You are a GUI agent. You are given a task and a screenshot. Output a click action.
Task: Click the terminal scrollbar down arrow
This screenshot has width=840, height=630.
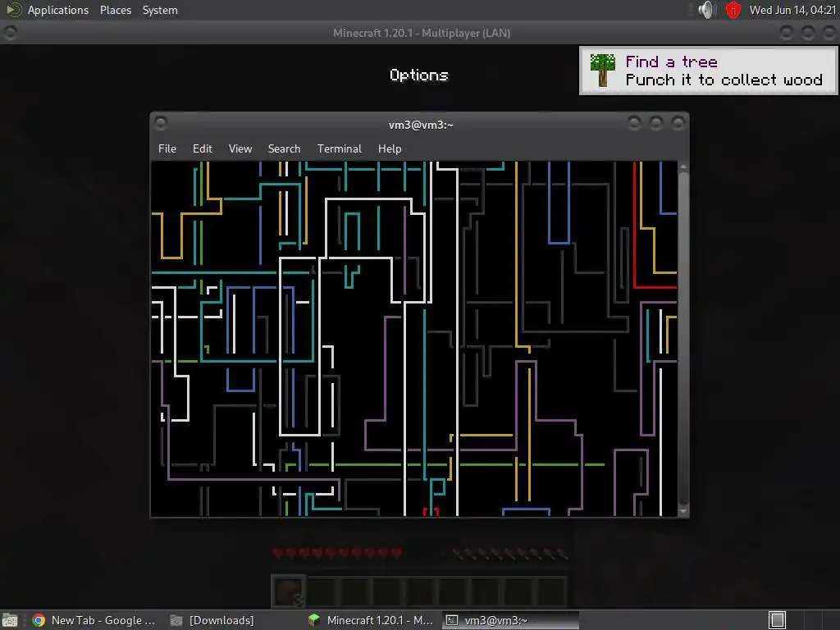683,511
